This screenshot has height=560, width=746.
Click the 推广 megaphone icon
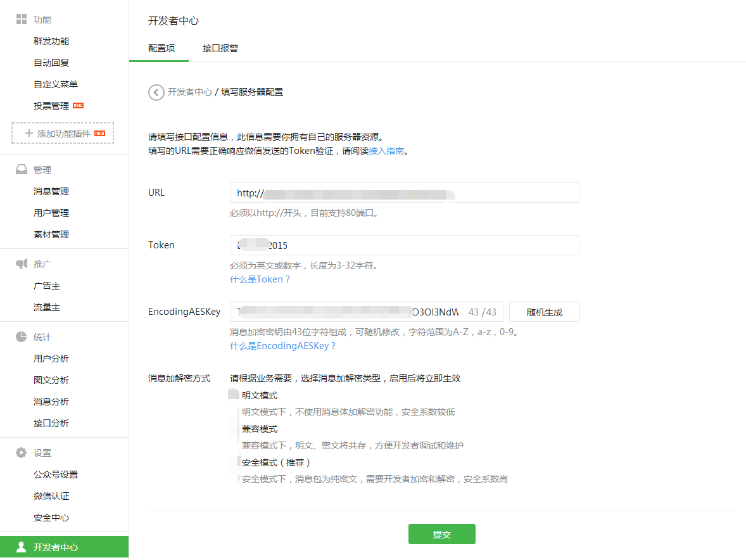click(22, 264)
